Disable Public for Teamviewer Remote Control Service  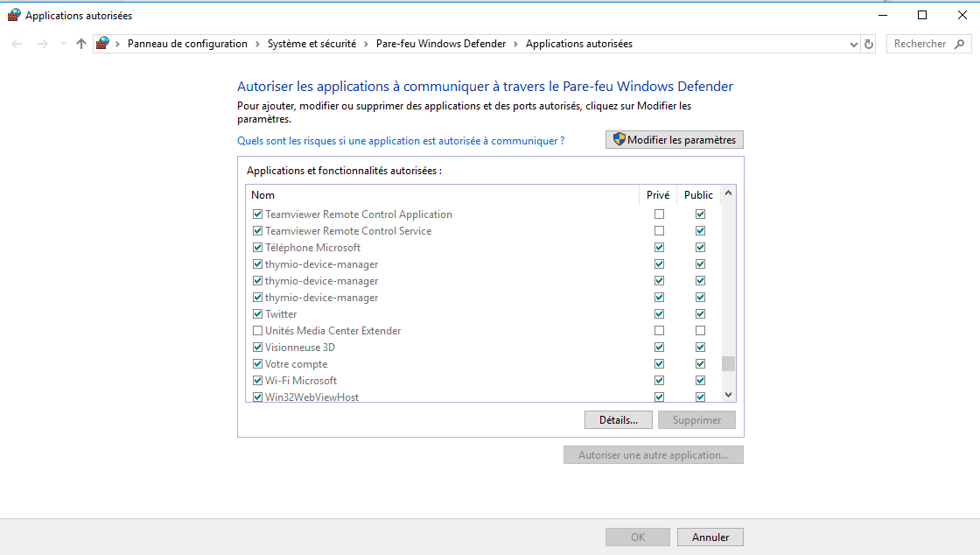tap(701, 230)
